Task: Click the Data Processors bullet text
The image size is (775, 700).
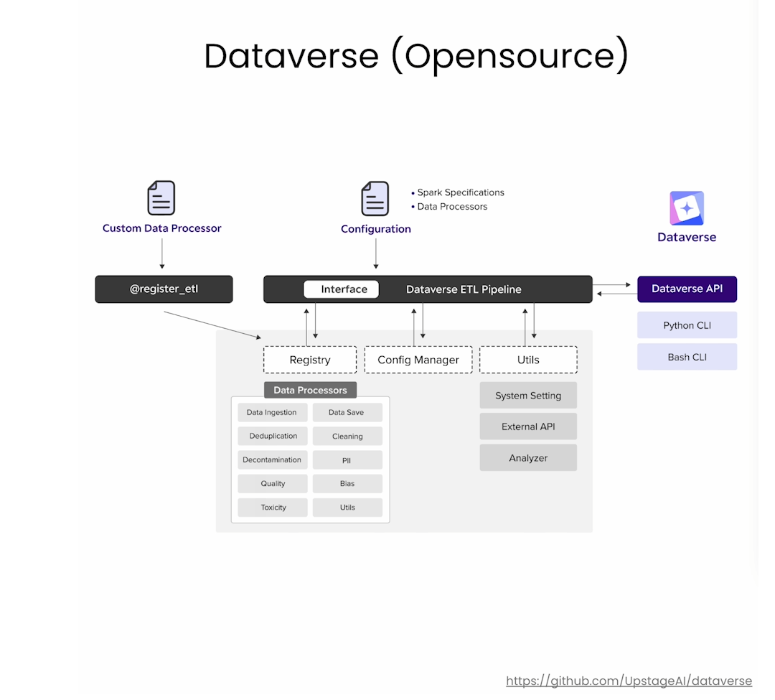Action: tap(452, 207)
